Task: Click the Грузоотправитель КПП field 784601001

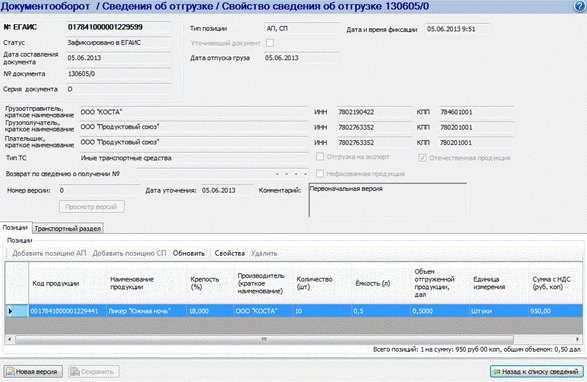Action: coord(476,112)
